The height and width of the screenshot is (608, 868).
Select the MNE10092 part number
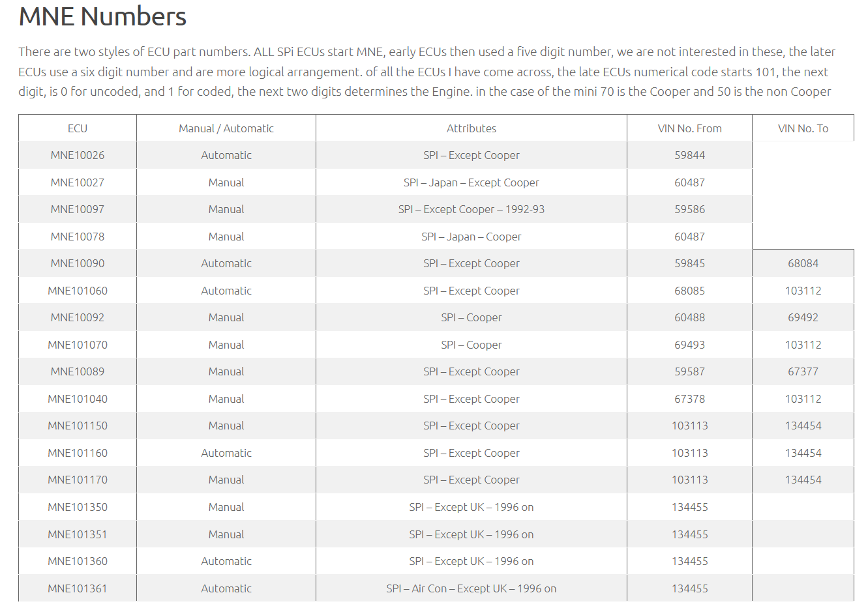pyautogui.click(x=78, y=317)
